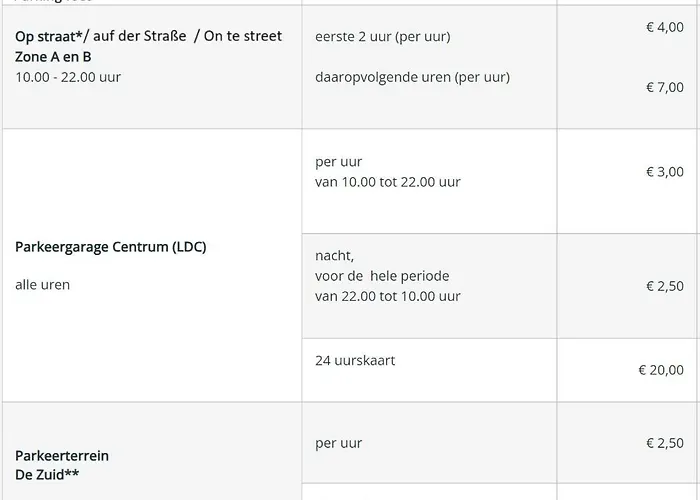This screenshot has width=700, height=500.
Task: Click 'voor de hele periode' text
Action: pos(382,276)
